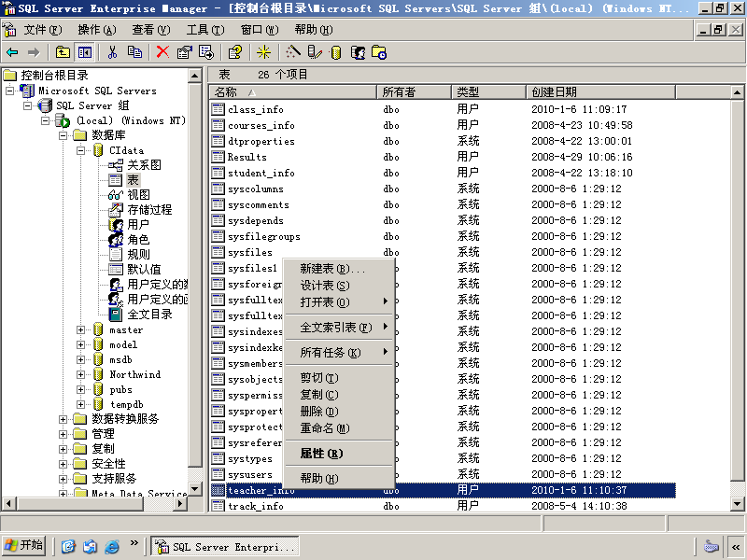Expand the pubs database node
The image size is (747, 560).
click(x=81, y=389)
